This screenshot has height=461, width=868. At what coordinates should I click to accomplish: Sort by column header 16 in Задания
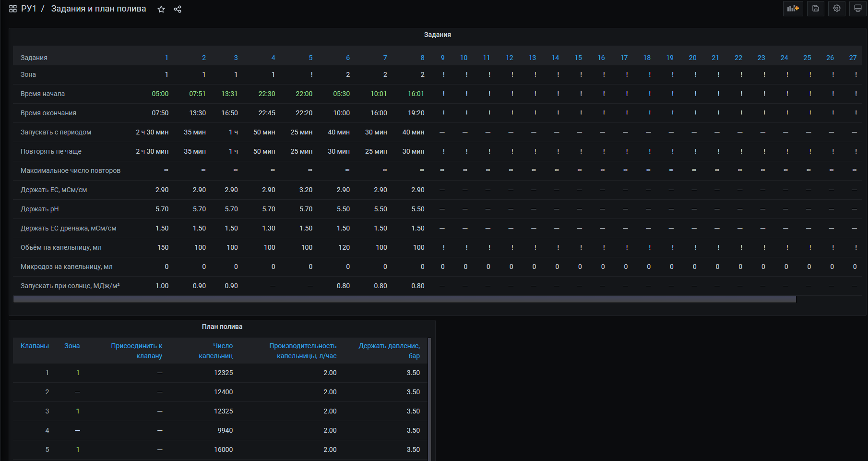coord(601,58)
